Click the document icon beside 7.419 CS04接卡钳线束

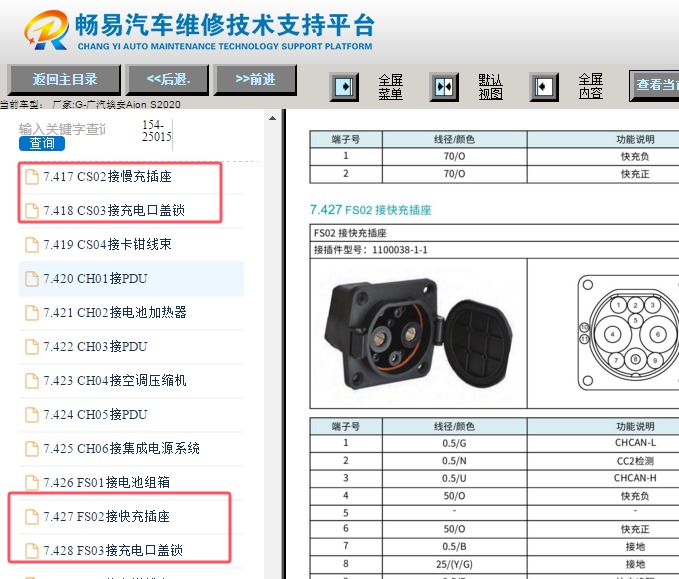[x=32, y=245]
